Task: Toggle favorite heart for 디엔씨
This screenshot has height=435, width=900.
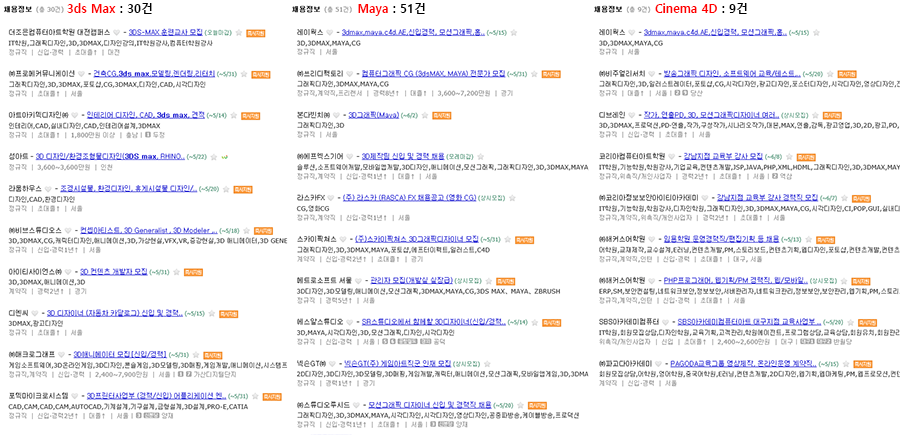Action: (x=34, y=313)
